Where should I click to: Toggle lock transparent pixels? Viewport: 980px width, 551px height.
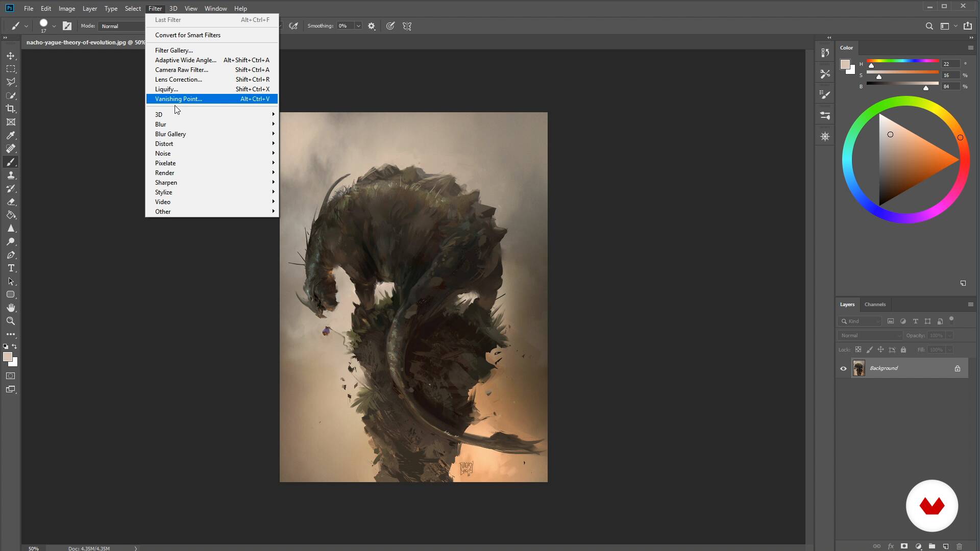coord(858,349)
